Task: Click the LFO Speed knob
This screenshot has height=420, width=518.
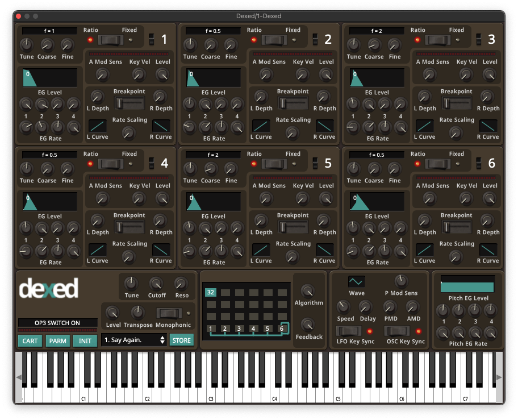Action: click(x=344, y=307)
